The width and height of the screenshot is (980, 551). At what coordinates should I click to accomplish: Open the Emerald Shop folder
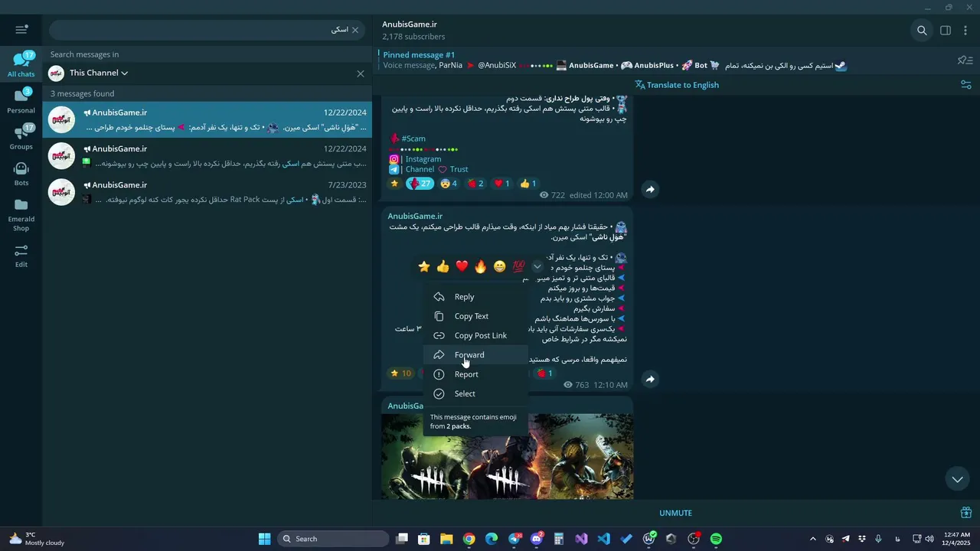coord(21,214)
